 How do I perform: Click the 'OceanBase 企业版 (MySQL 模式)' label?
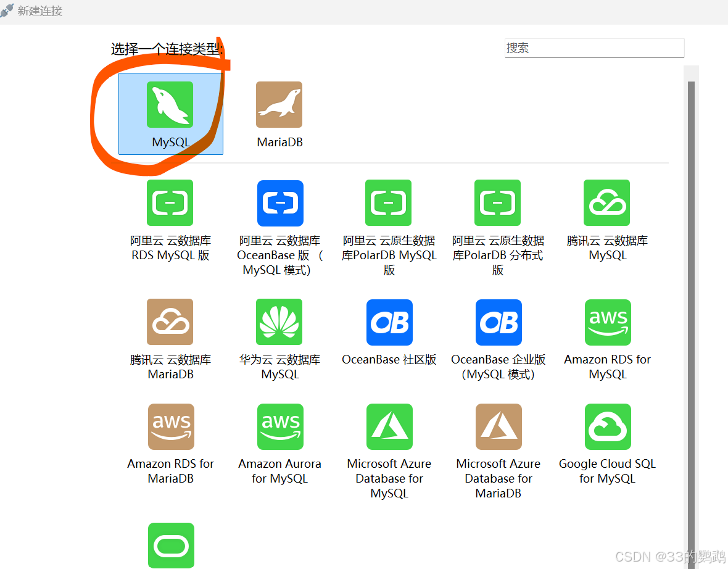[x=498, y=367]
